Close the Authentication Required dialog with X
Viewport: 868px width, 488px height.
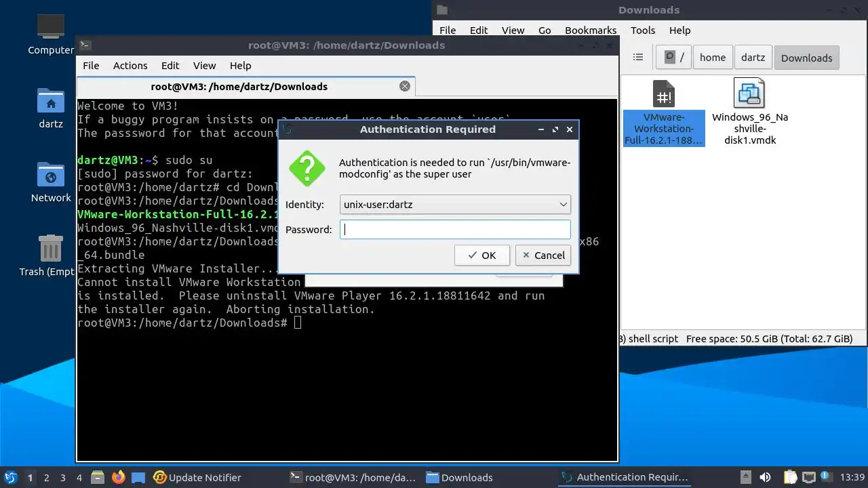(x=570, y=129)
